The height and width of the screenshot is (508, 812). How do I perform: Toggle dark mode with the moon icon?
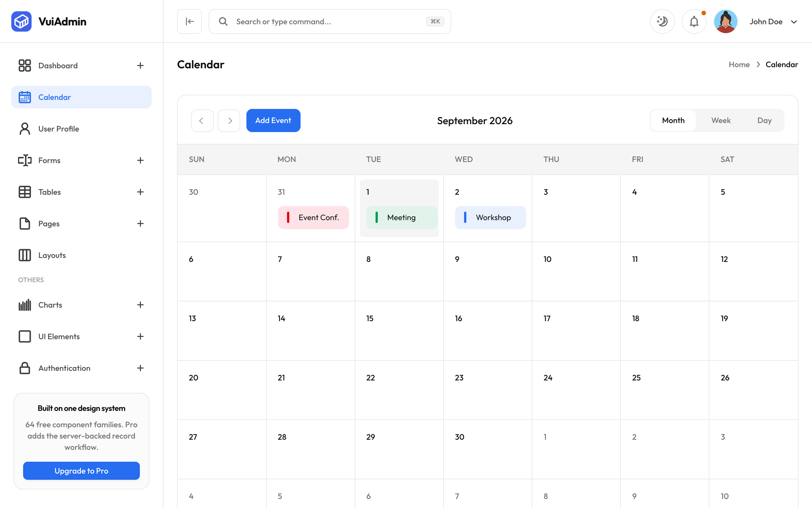(662, 21)
